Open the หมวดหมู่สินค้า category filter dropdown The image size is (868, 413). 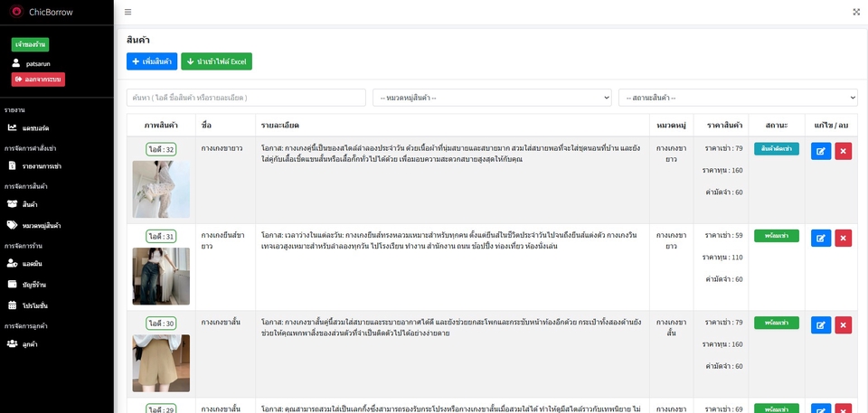[x=492, y=98]
